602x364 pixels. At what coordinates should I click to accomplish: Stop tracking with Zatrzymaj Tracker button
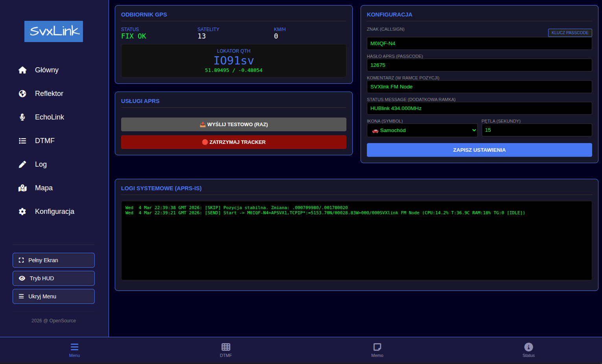[234, 142]
